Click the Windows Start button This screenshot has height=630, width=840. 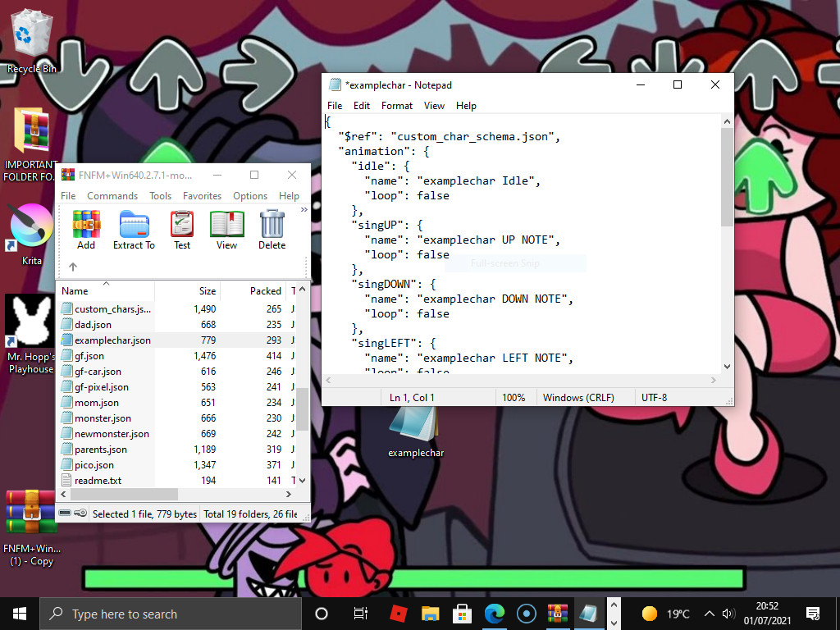point(18,613)
